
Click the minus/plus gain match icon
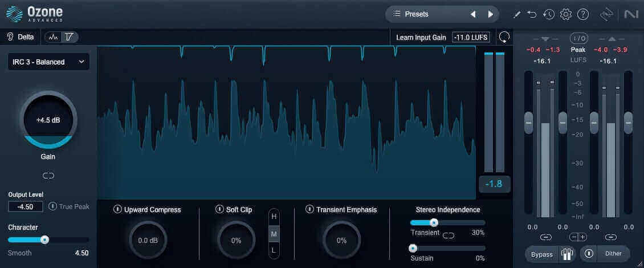578,237
